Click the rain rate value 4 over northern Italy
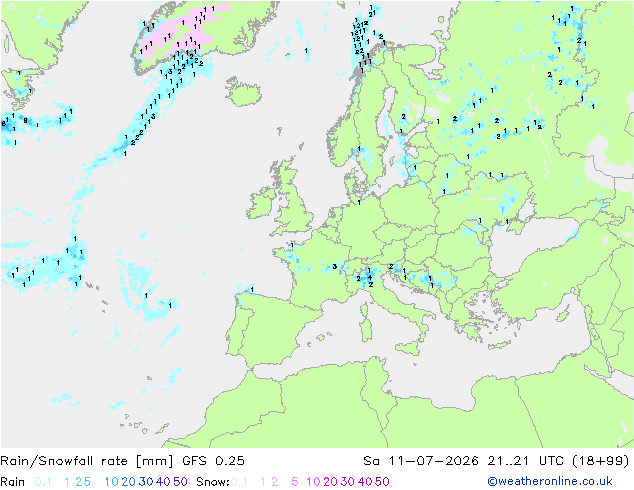Screen dimensions: 634x490 [x=370, y=277]
